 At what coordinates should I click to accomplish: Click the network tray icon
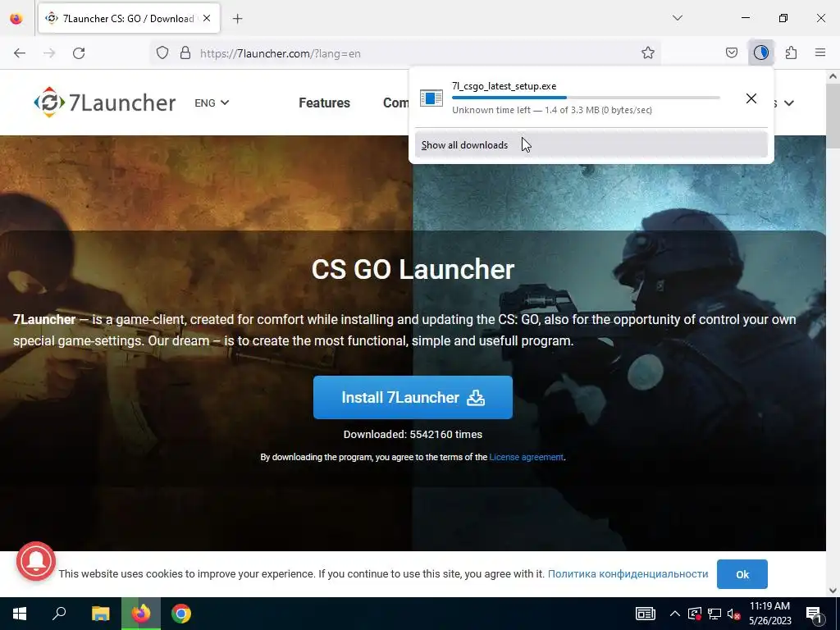click(x=714, y=614)
